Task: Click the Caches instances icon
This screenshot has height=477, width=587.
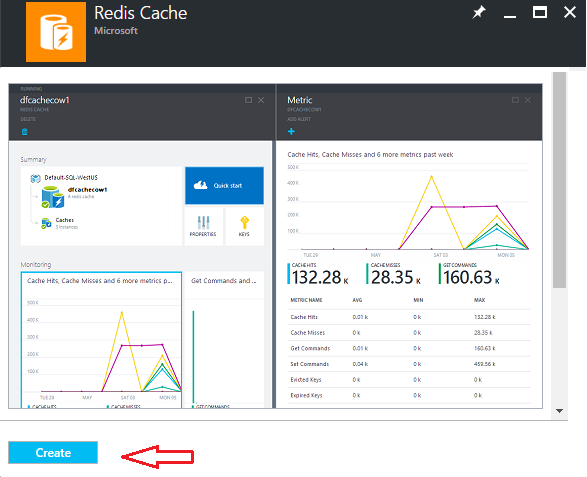Action: pos(46,223)
